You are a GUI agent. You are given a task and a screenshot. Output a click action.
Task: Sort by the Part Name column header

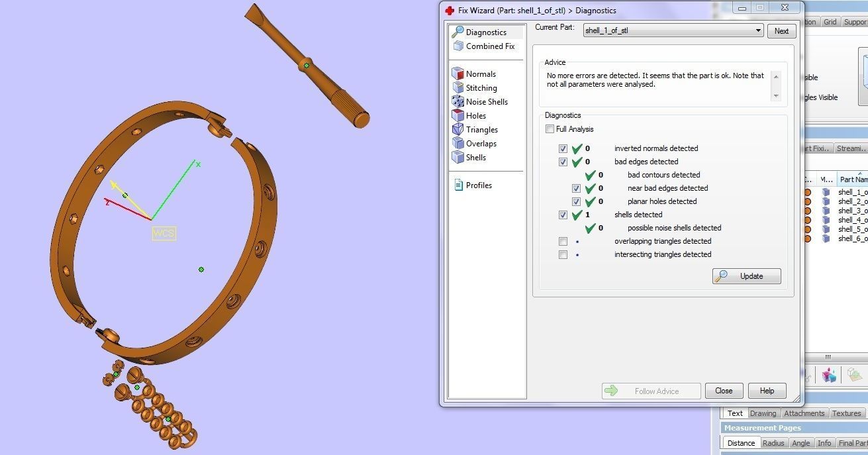coord(852,179)
